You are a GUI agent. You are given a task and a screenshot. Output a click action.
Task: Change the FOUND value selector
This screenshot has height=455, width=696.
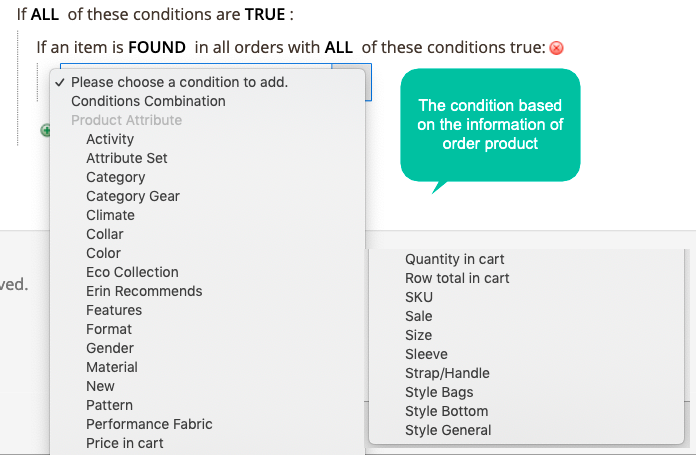(157, 47)
